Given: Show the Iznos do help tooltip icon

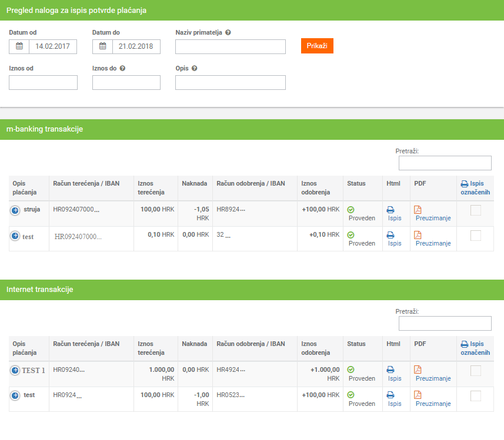Looking at the screenshot, I should (122, 68).
